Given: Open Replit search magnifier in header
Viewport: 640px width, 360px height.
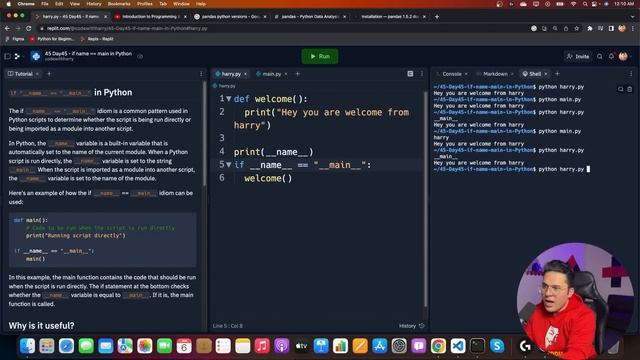Looking at the screenshot, I should click(600, 56).
